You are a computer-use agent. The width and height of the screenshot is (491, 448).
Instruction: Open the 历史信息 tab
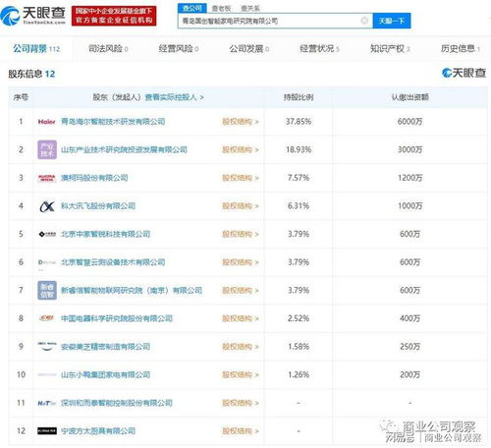(x=461, y=49)
